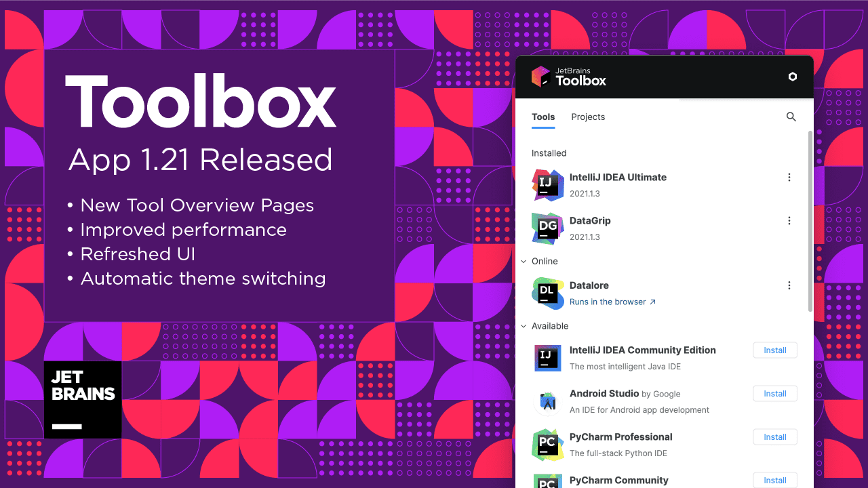Click the large 'Toolbox' banner title
Screen dimensions: 868x488
(x=201, y=102)
